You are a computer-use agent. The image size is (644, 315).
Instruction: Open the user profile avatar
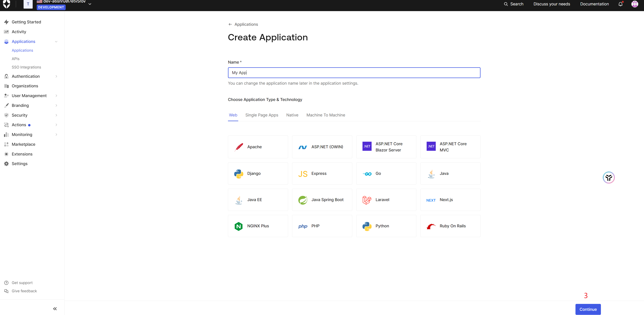[635, 4]
